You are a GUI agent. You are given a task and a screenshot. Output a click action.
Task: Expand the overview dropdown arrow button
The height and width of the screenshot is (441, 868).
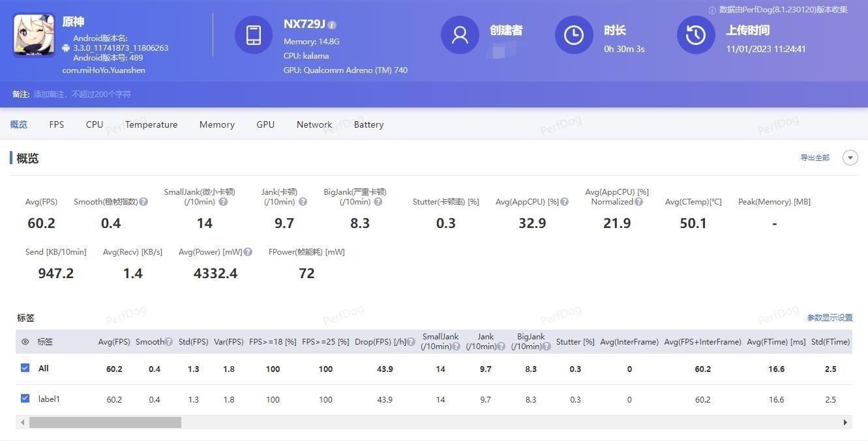point(850,158)
